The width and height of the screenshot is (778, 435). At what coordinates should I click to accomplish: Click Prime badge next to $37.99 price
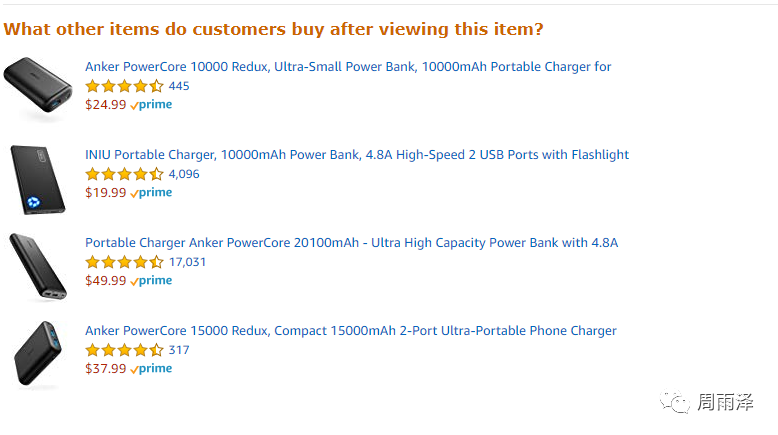click(x=152, y=369)
